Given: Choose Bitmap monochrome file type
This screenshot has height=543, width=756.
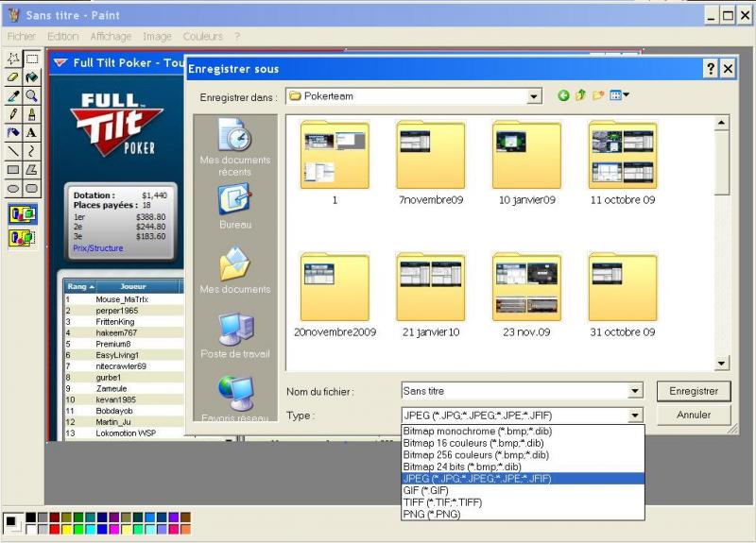Looking at the screenshot, I should click(523, 432).
